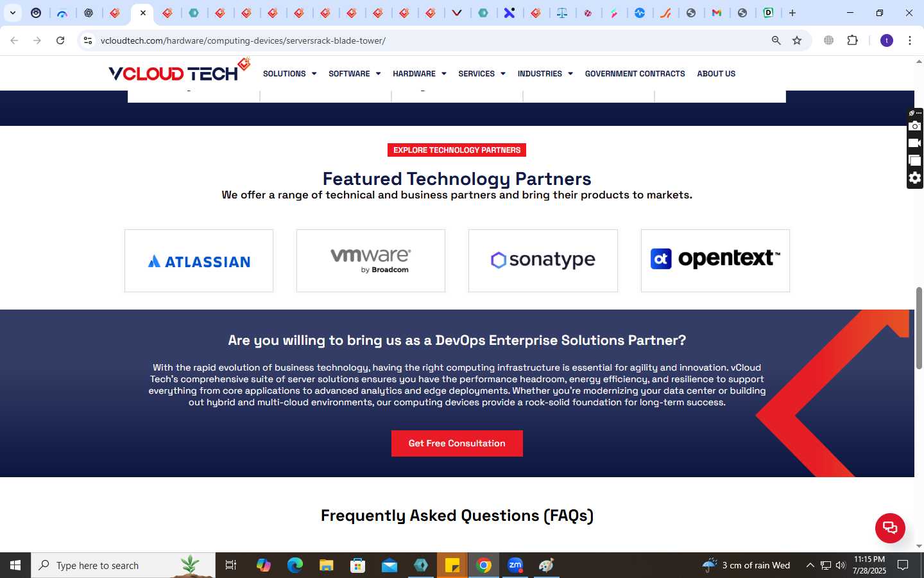Viewport: 924px width, 578px height.
Task: Open Government Contracts page
Action: [x=635, y=74]
